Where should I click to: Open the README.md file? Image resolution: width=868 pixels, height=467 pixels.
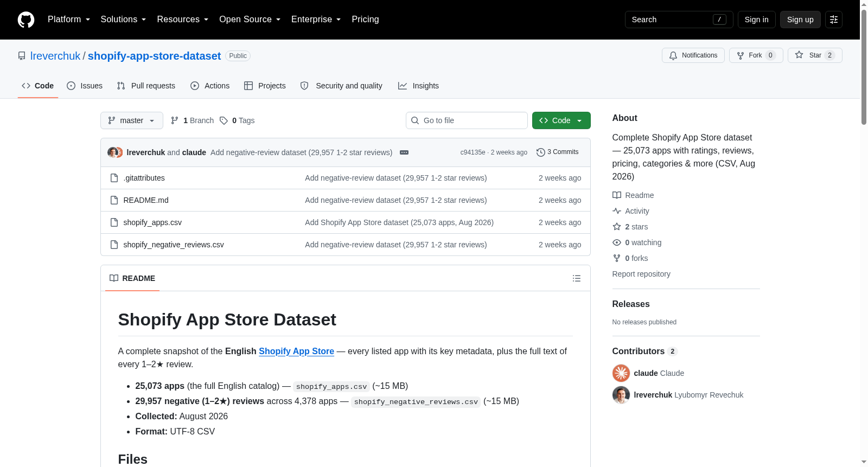(146, 200)
